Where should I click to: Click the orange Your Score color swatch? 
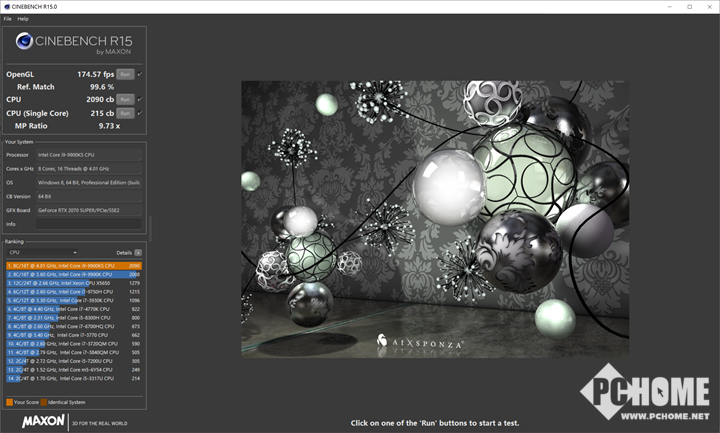[9, 401]
